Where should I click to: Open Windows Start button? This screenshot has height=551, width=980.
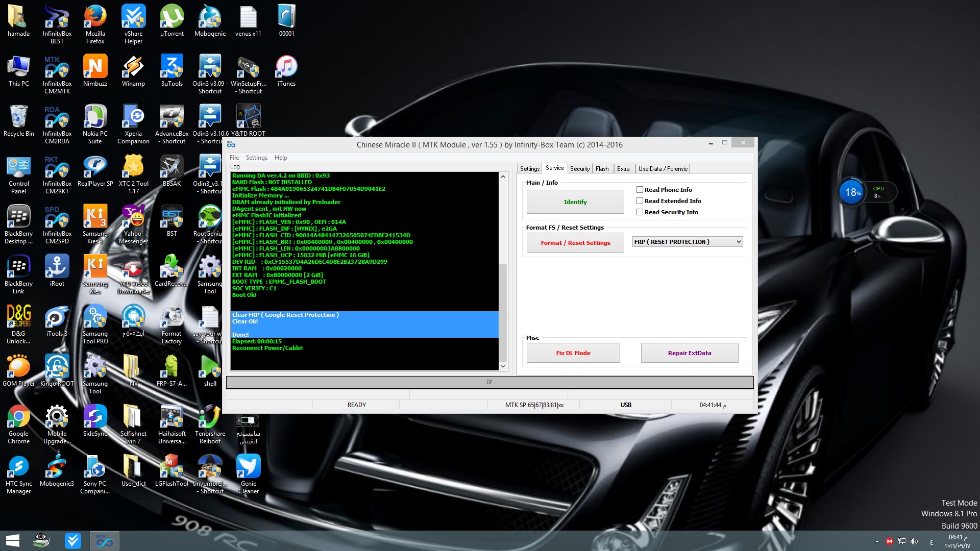pos(12,541)
